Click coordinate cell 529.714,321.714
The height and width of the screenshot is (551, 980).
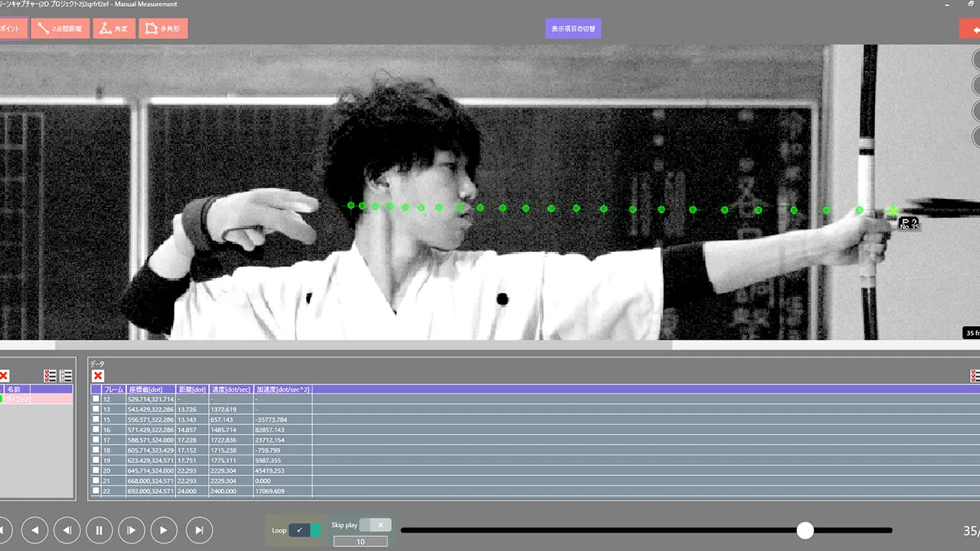151,399
